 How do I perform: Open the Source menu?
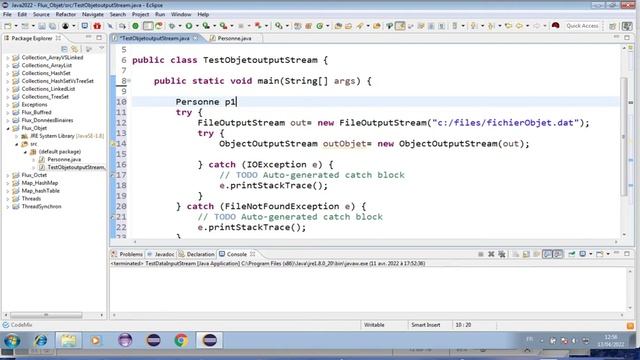point(41,14)
